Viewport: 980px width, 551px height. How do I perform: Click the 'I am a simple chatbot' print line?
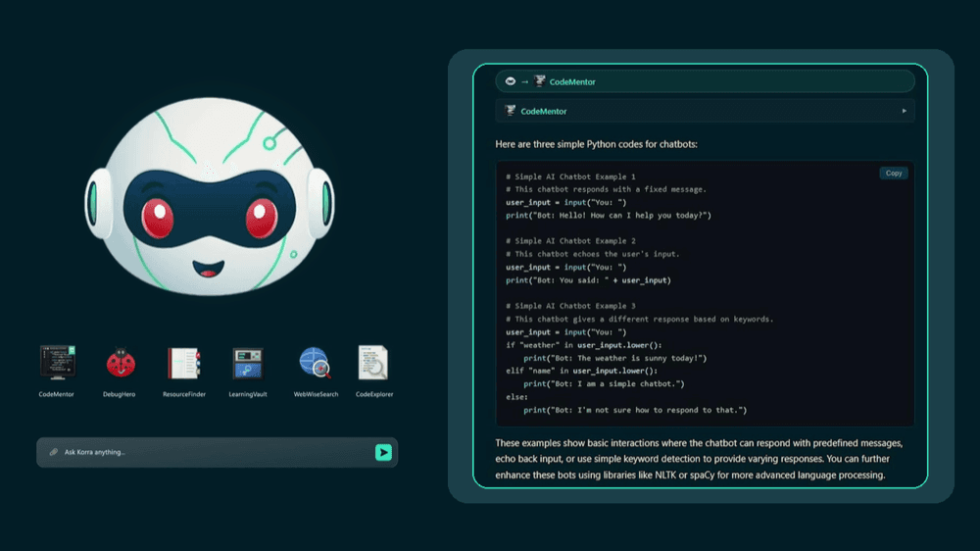(x=604, y=384)
